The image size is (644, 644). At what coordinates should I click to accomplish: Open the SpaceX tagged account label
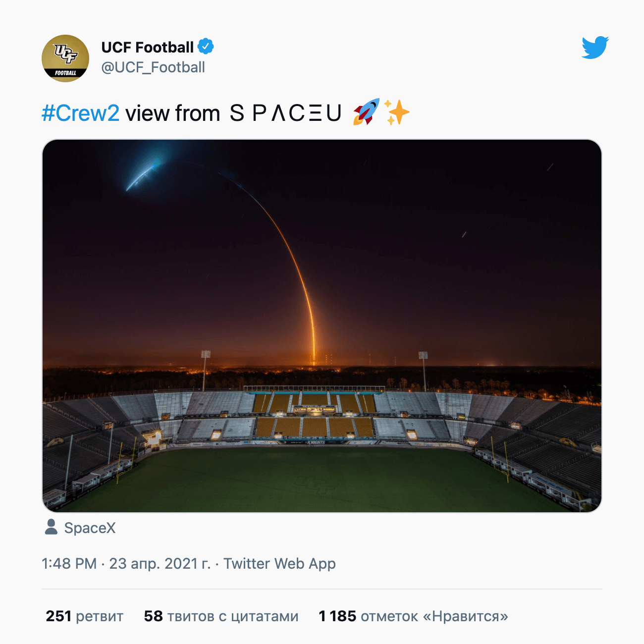click(90, 528)
